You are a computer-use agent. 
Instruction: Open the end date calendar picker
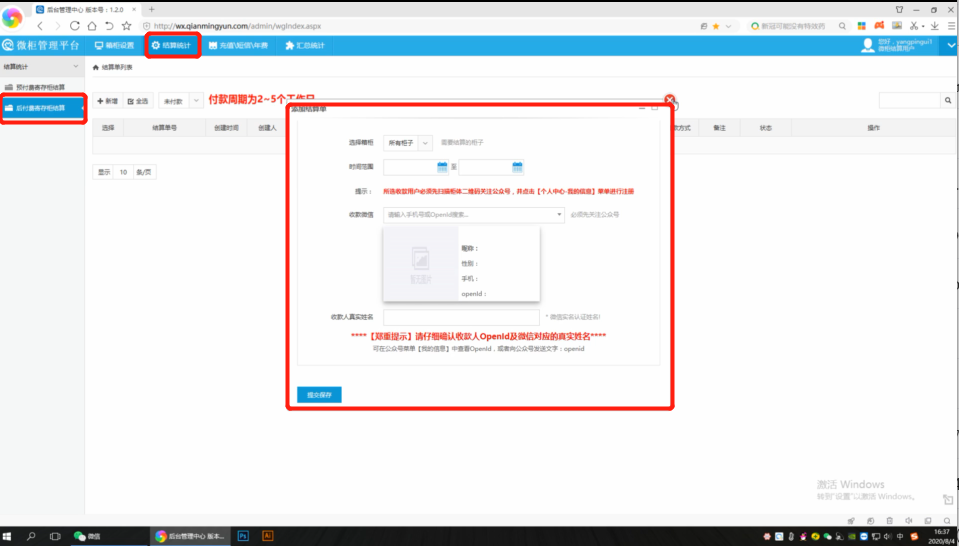[517, 168]
